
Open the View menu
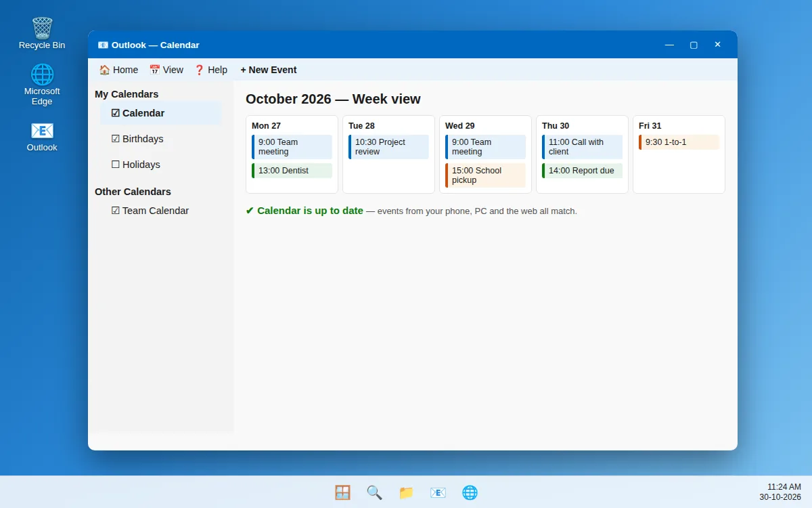(166, 70)
